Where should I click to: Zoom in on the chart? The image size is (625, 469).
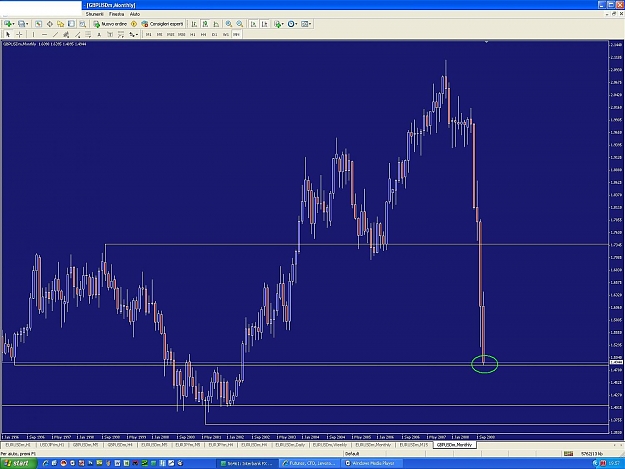pos(229,24)
